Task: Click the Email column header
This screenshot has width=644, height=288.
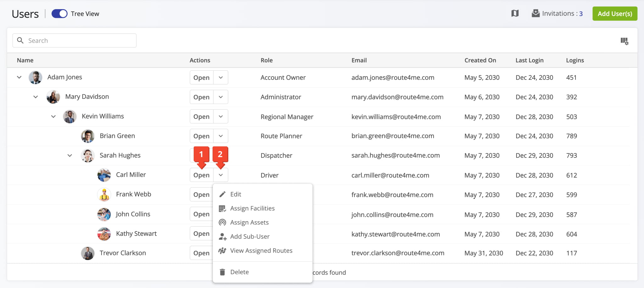Action: (359, 60)
